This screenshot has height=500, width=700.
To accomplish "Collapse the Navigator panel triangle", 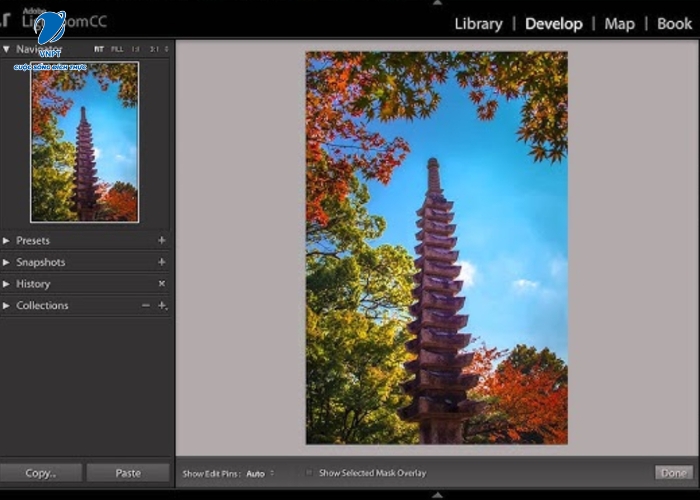I will pyautogui.click(x=6, y=49).
